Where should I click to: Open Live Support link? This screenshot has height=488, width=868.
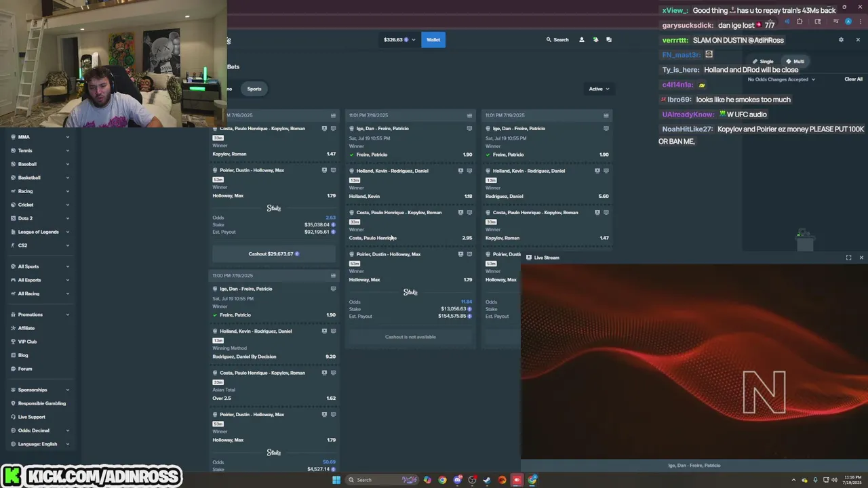coord(31,417)
